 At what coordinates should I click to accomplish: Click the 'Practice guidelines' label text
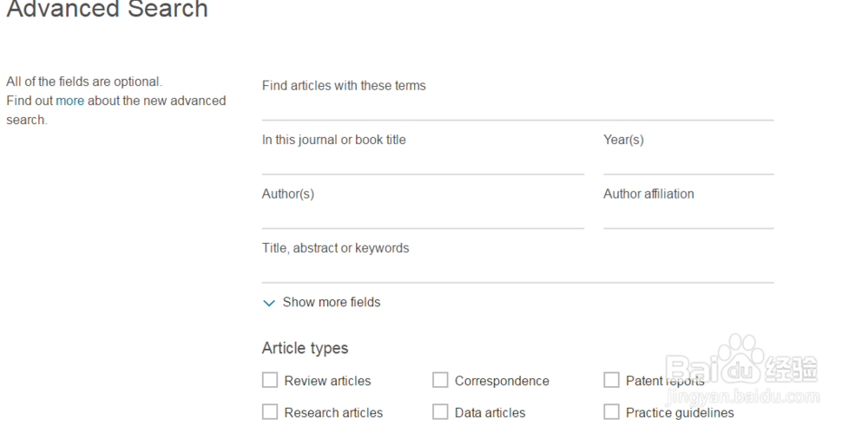coord(680,413)
